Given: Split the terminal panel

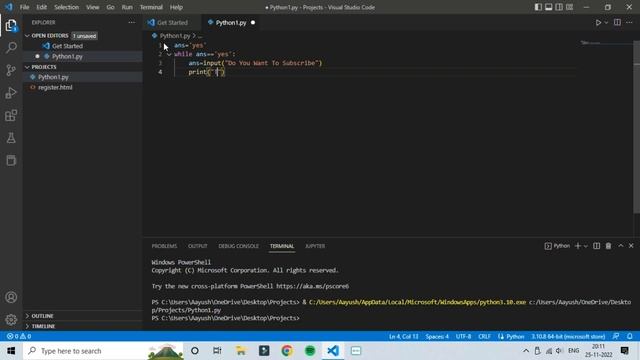Looking at the screenshot, I should click(x=596, y=246).
